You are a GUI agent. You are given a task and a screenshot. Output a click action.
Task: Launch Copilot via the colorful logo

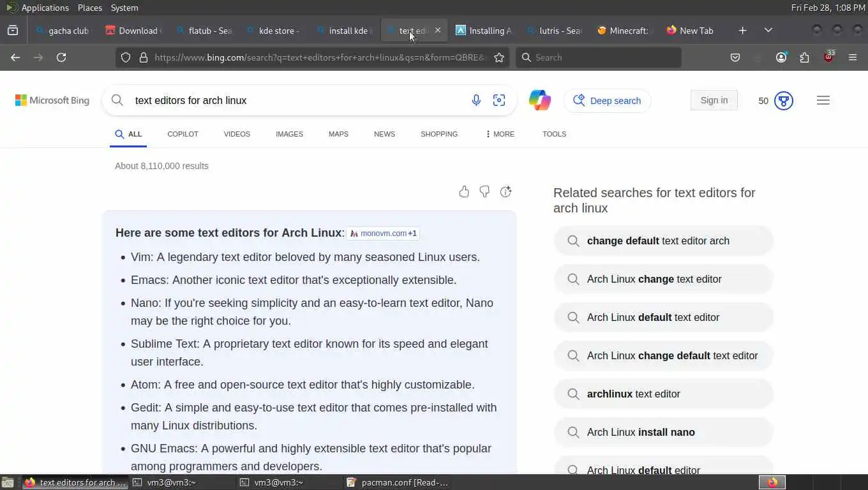click(x=540, y=100)
